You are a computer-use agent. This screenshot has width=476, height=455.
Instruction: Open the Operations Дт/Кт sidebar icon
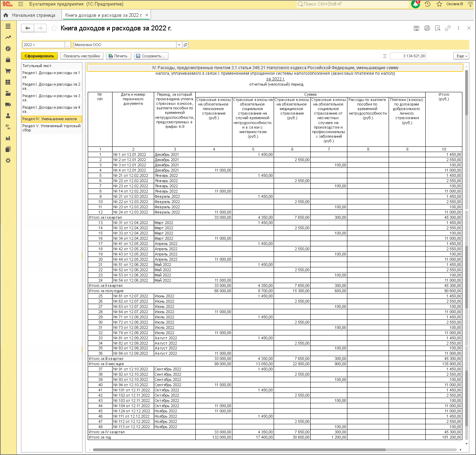8,127
